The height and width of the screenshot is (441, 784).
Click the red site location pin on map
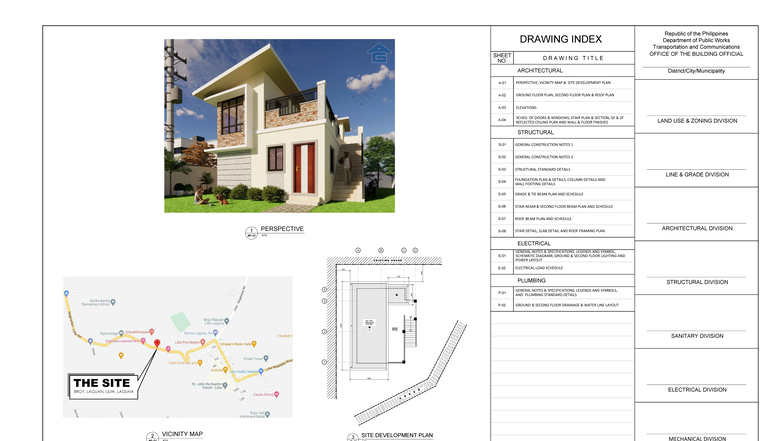(x=157, y=344)
